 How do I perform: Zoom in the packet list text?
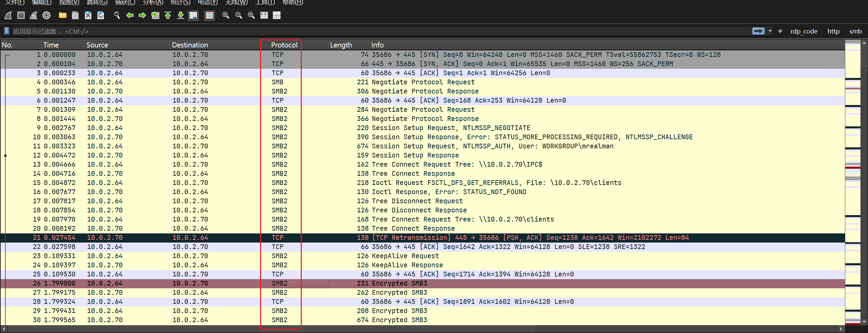pos(225,15)
